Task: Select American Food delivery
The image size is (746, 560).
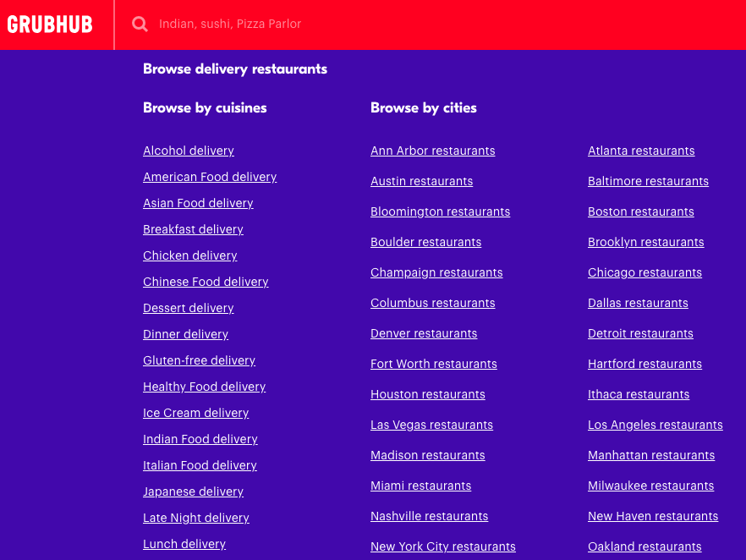Action: click(x=210, y=177)
